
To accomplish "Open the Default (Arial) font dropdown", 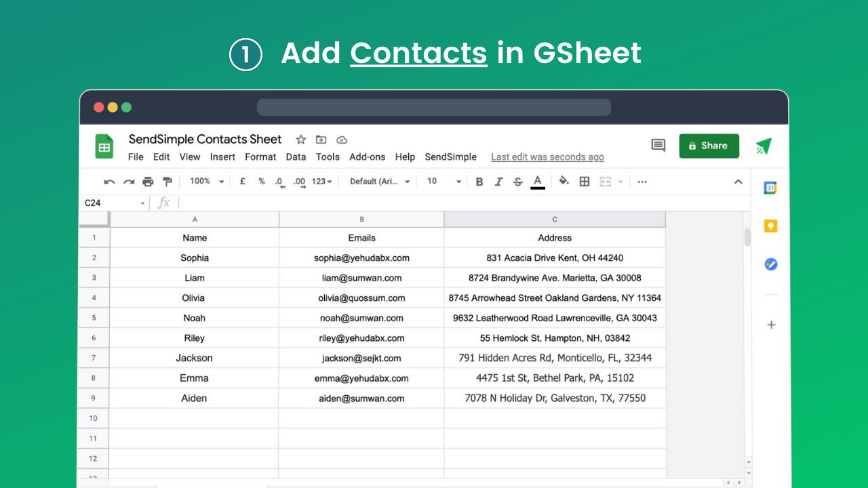I will point(380,182).
